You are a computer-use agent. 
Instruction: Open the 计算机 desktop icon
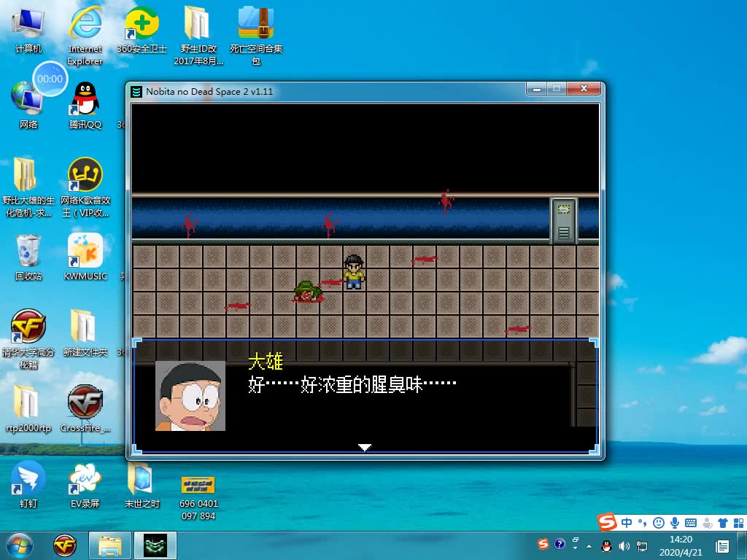point(28,29)
